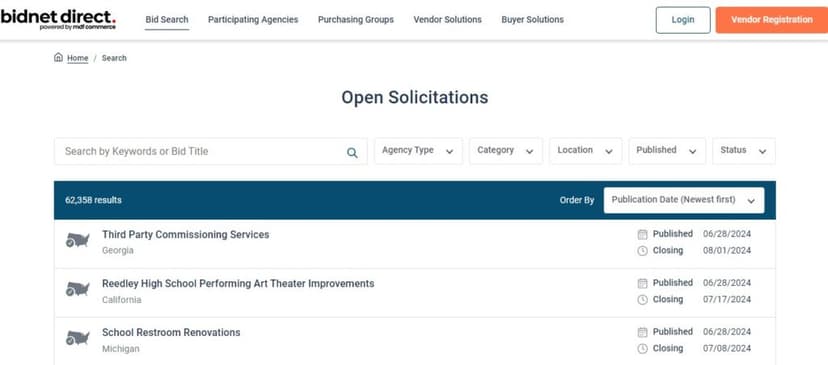Viewport: 828px width, 365px height.
Task: Click calendar icon for Third Party Commissioning published date
Action: click(642, 234)
